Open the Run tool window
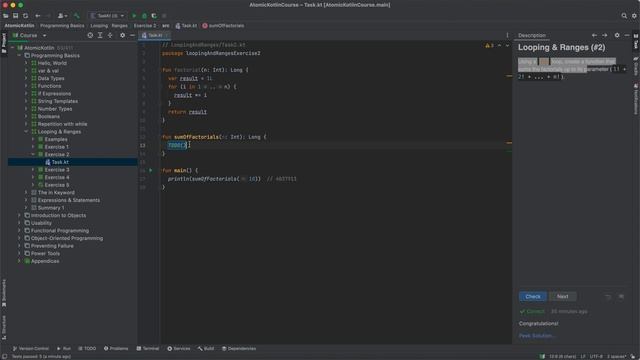The image size is (640, 360). pyautogui.click(x=64, y=349)
